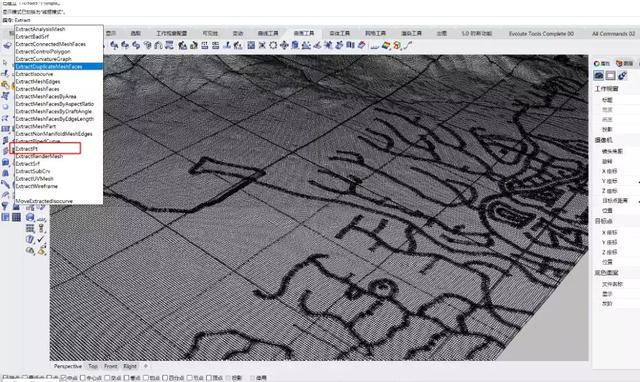Toggle the 中点 object snap checkbox

click(63, 378)
